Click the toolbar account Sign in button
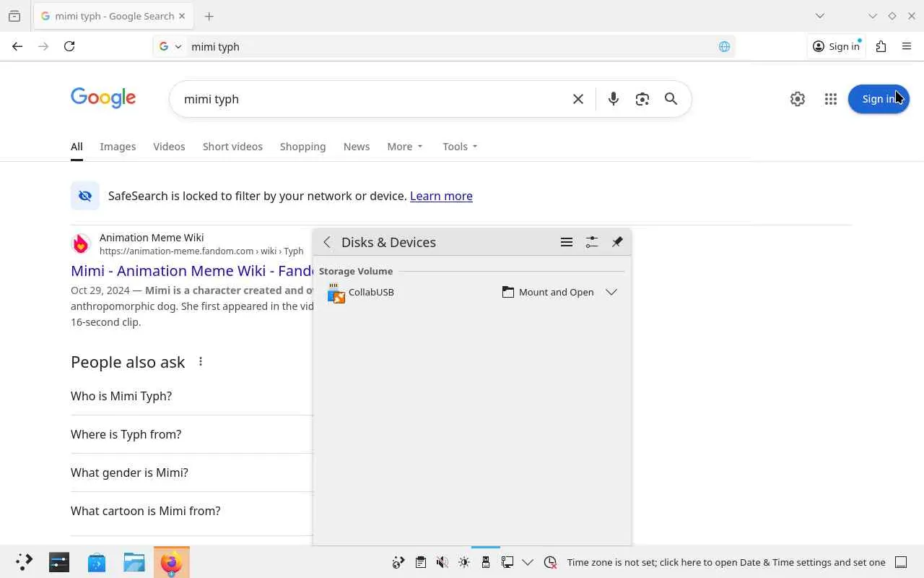The width and height of the screenshot is (924, 578). tap(836, 46)
